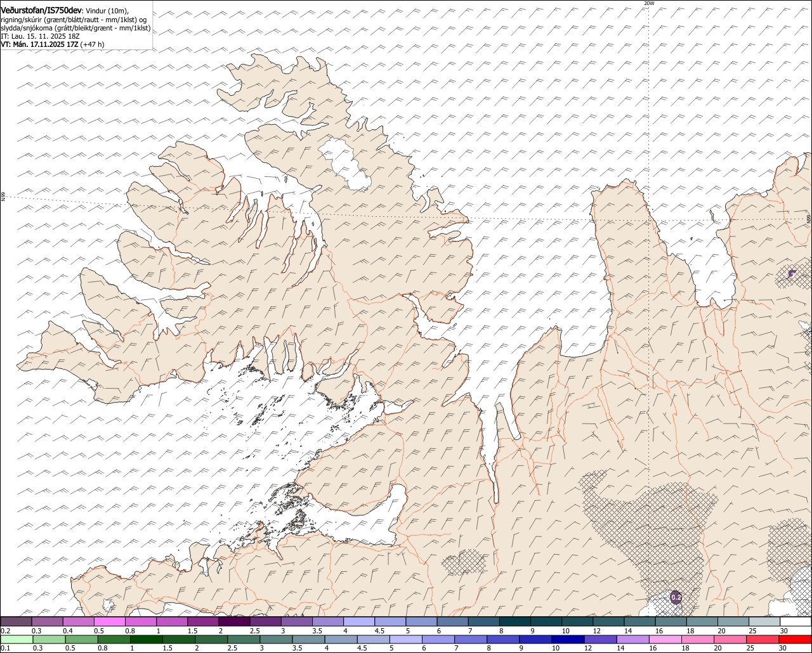Select the grey 20 swatch in upper legend row
Viewport: 812px width, 653px height.
point(734,621)
